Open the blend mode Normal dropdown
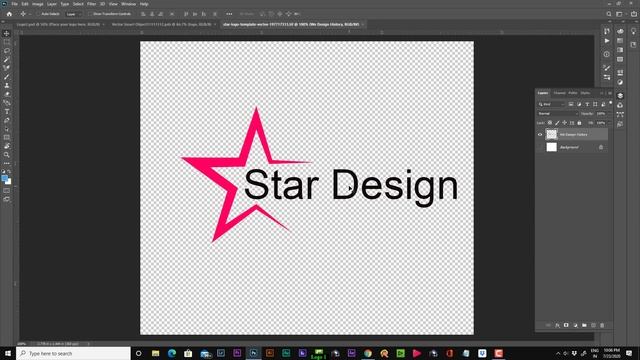 coord(558,113)
